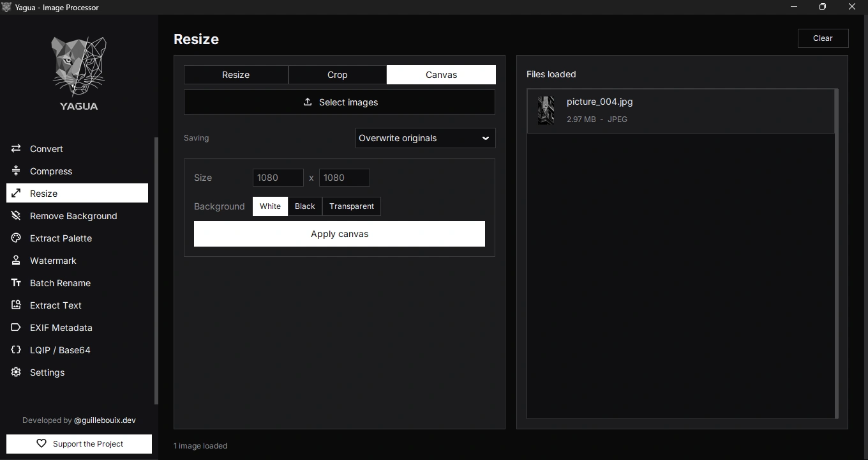Click the Batch Rename text icon
868x460 pixels.
point(16,282)
